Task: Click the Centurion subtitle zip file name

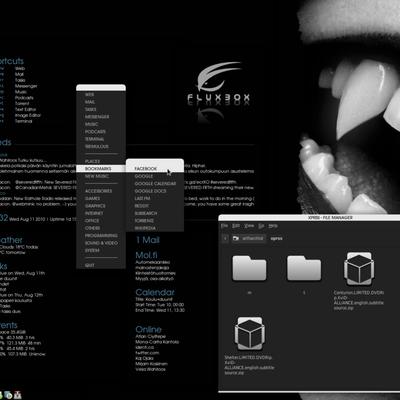Action: click(359, 300)
